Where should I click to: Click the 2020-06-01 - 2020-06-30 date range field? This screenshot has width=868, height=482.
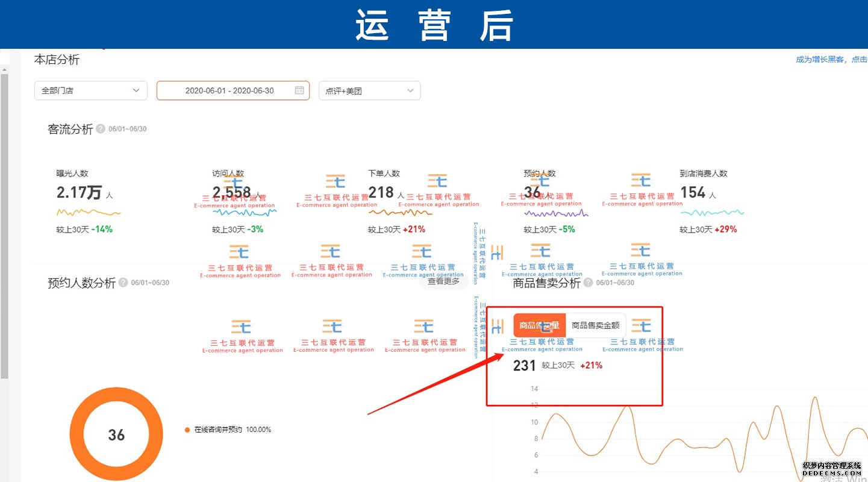(x=233, y=90)
